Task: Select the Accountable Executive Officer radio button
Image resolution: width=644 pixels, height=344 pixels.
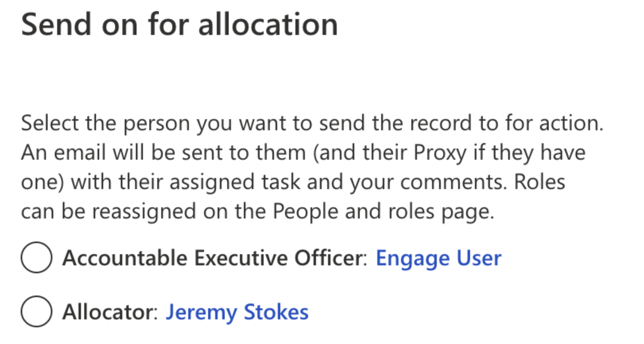Action: click(37, 257)
